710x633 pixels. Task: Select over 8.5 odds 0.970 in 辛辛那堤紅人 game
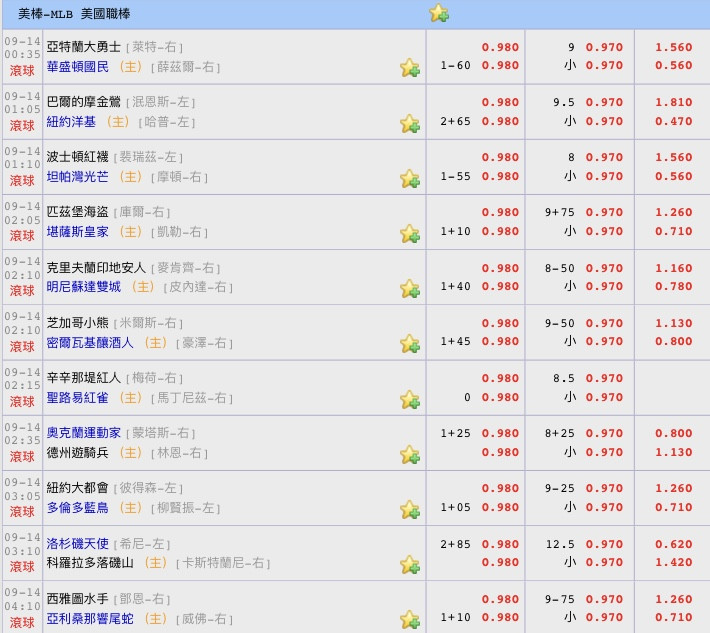(x=604, y=378)
